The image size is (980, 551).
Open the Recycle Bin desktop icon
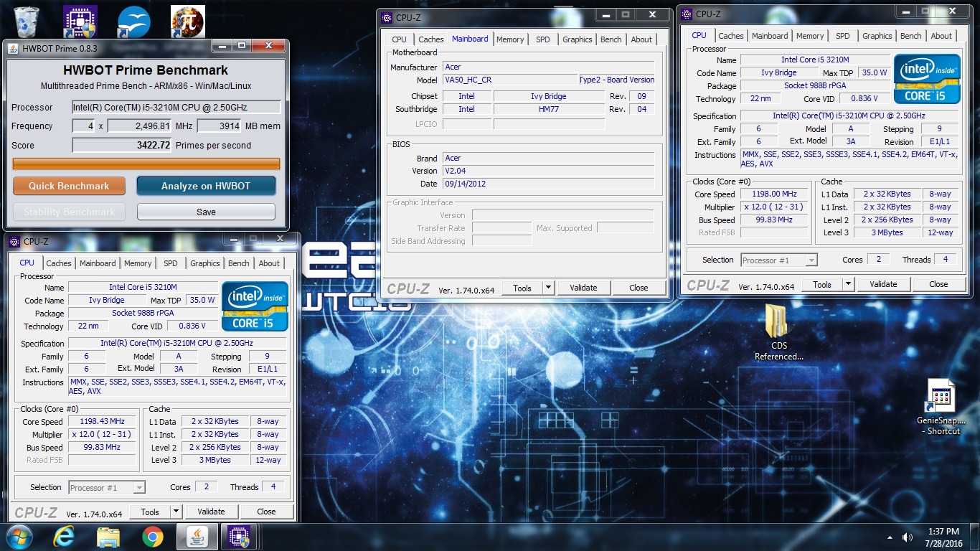click(27, 21)
